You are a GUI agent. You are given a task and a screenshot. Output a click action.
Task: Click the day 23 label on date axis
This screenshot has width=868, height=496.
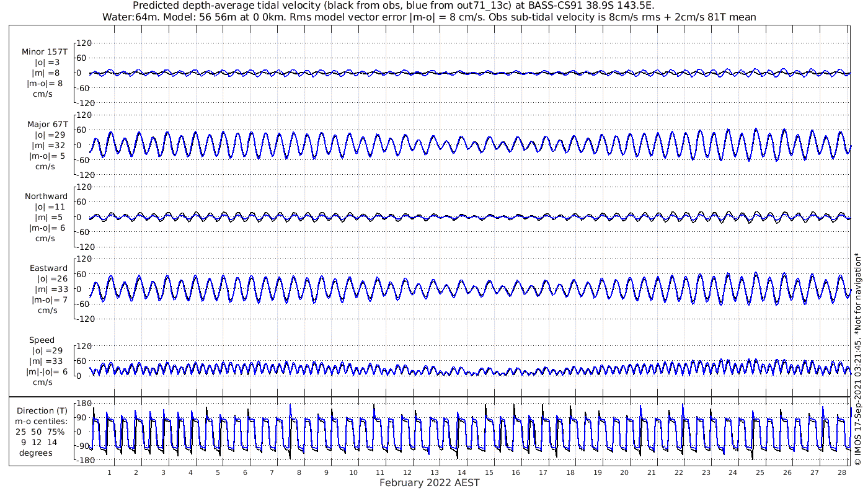coord(706,472)
